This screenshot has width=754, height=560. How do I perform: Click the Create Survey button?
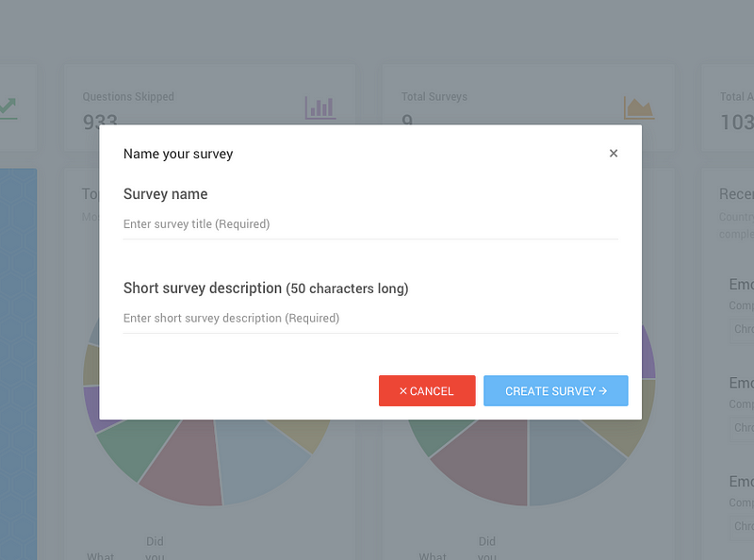555,390
